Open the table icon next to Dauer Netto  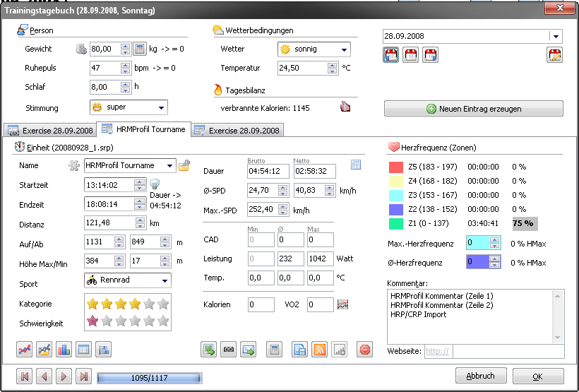click(x=356, y=165)
